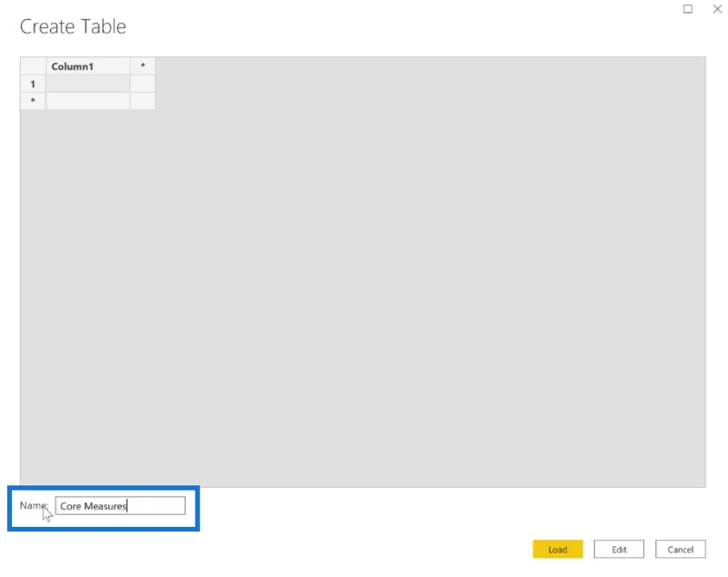Image resolution: width=728 pixels, height=577 pixels.
Task: Close the Create Table dialog
Action: coord(717,9)
